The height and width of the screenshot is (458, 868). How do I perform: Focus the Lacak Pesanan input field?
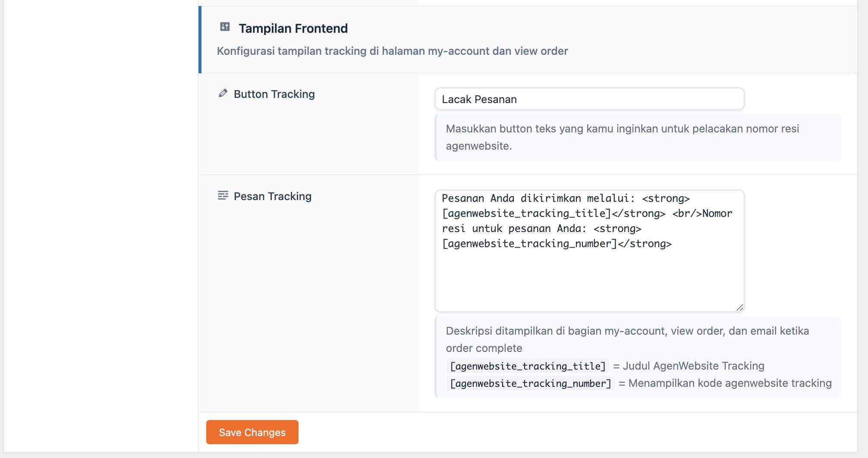coord(589,99)
